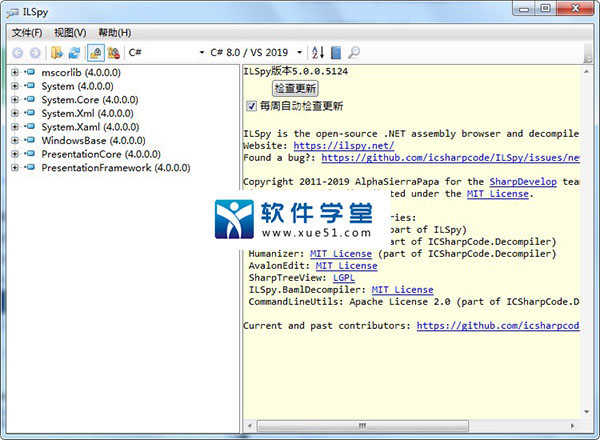Sort results alphabetically with A-Z icon

[x=318, y=52]
